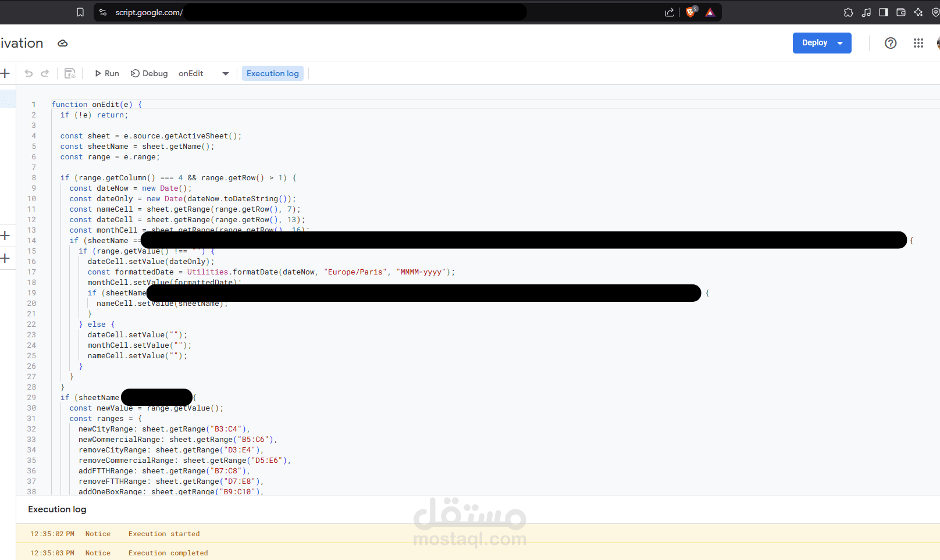Screen dimensions: 940x560
Task: Click the share page icon in address bar
Action: (x=670, y=12)
